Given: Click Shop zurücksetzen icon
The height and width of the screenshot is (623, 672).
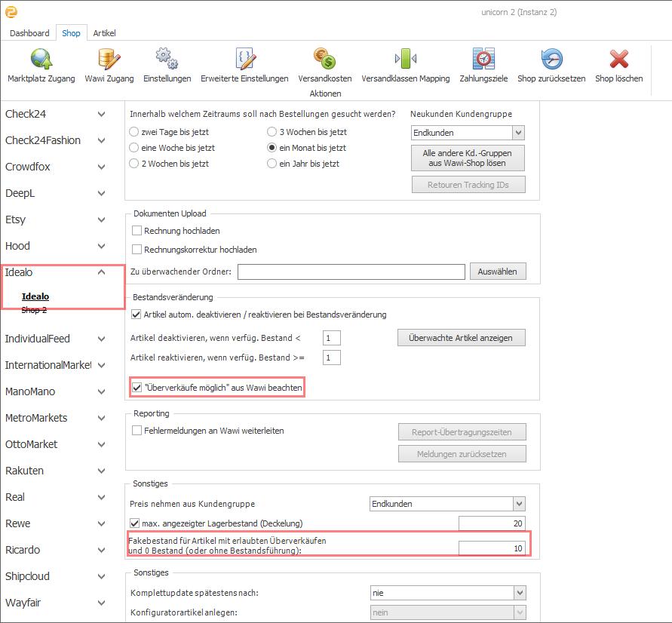Looking at the screenshot, I should tap(551, 59).
